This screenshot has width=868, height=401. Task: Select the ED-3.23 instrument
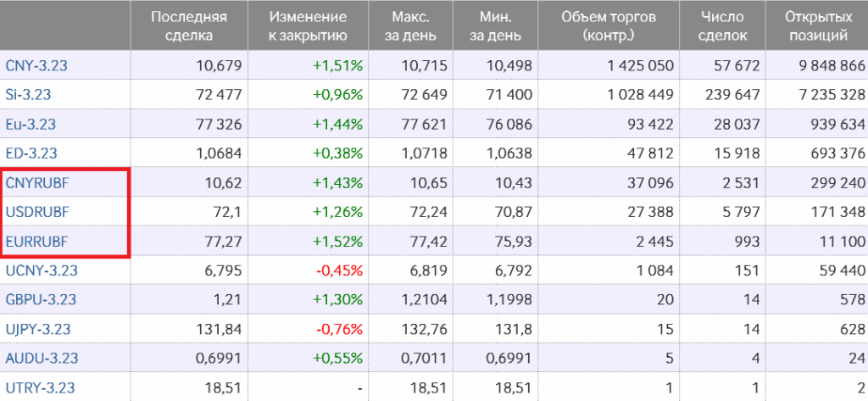coord(31,153)
